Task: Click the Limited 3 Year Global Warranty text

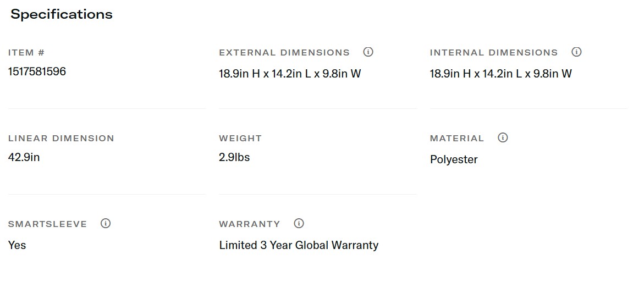Action: pyautogui.click(x=299, y=245)
